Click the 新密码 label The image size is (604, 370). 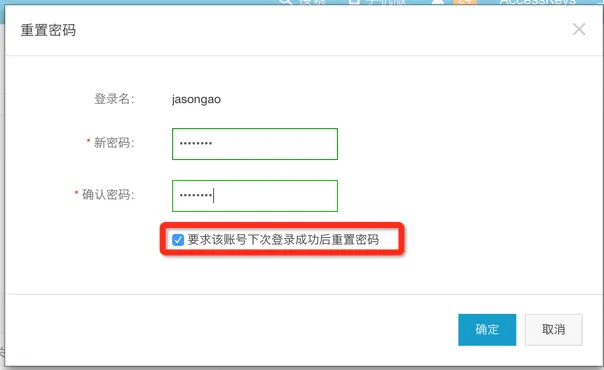tap(114, 143)
